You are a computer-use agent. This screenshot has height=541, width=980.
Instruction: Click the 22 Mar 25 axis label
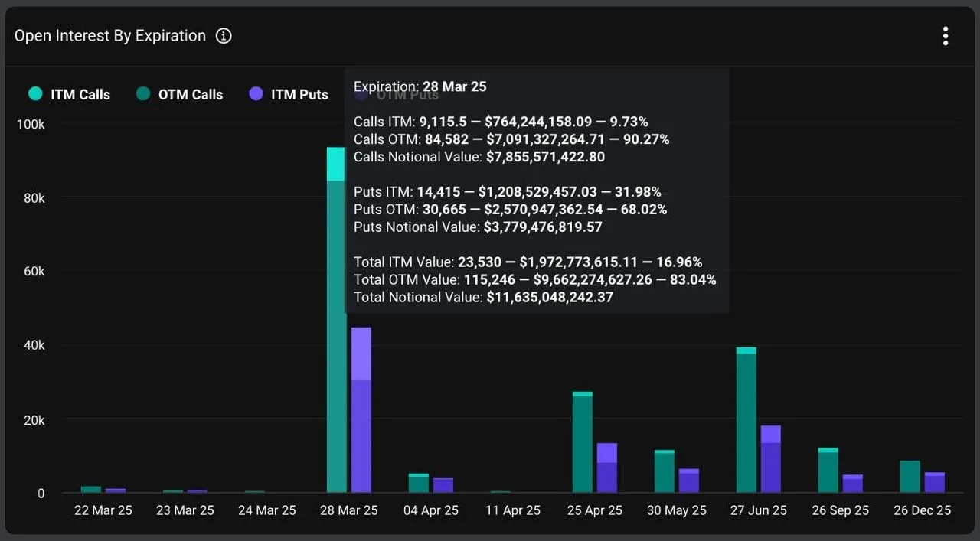pos(103,510)
